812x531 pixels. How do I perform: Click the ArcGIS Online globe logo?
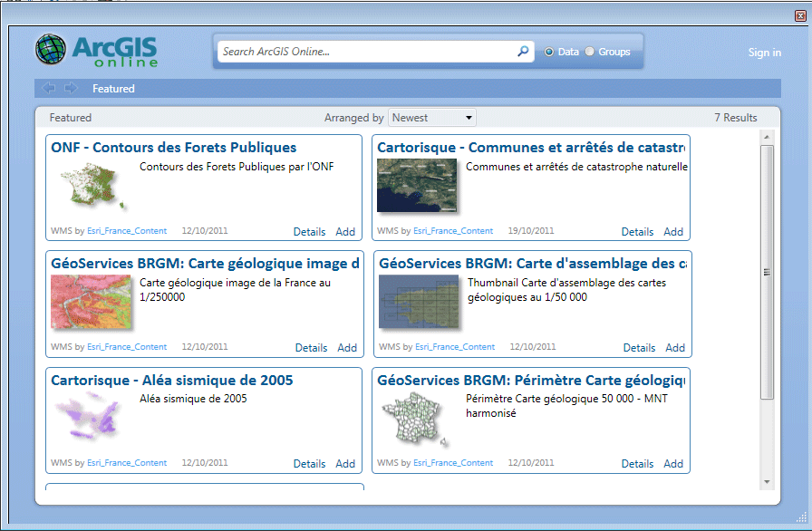click(52, 50)
